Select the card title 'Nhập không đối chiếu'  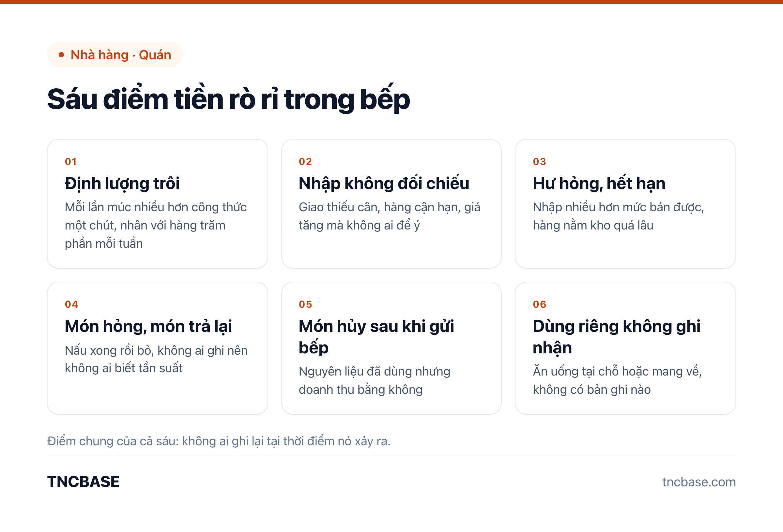point(384,184)
